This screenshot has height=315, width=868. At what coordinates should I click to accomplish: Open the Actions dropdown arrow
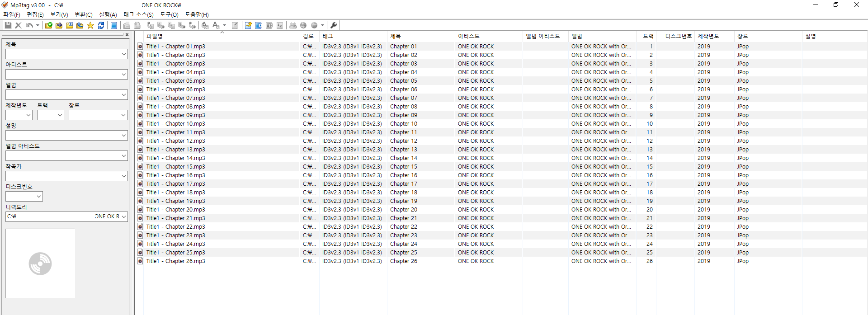click(x=224, y=25)
